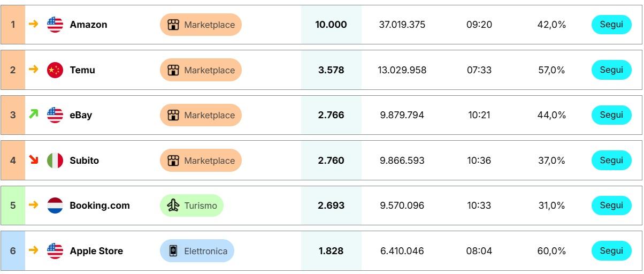The image size is (644, 274).
Task: Click the eBay name link
Action: click(x=81, y=115)
